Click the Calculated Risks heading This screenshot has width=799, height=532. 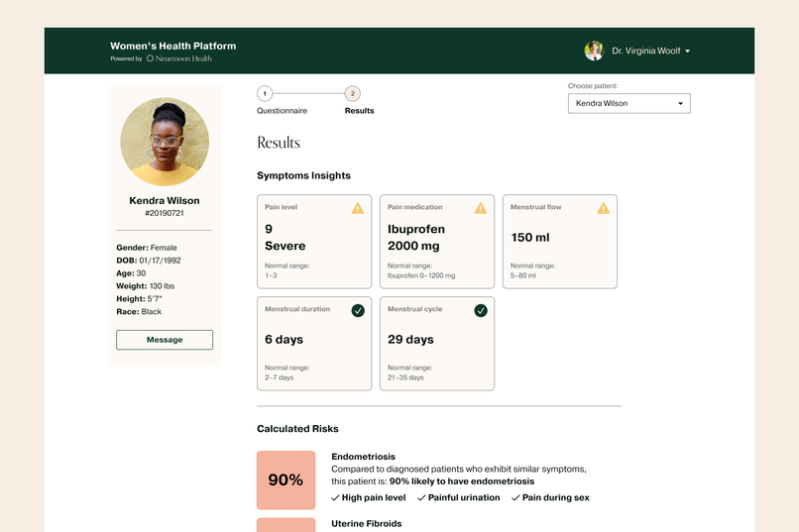297,429
